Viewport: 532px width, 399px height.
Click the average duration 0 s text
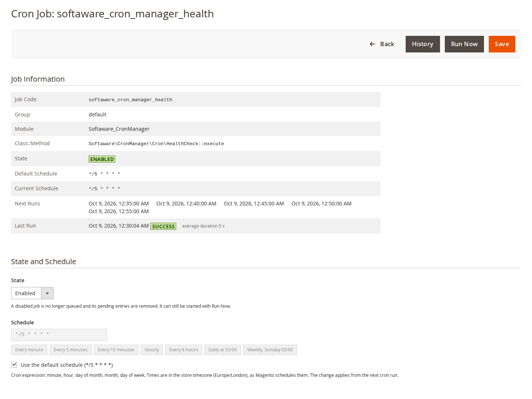pyautogui.click(x=203, y=226)
